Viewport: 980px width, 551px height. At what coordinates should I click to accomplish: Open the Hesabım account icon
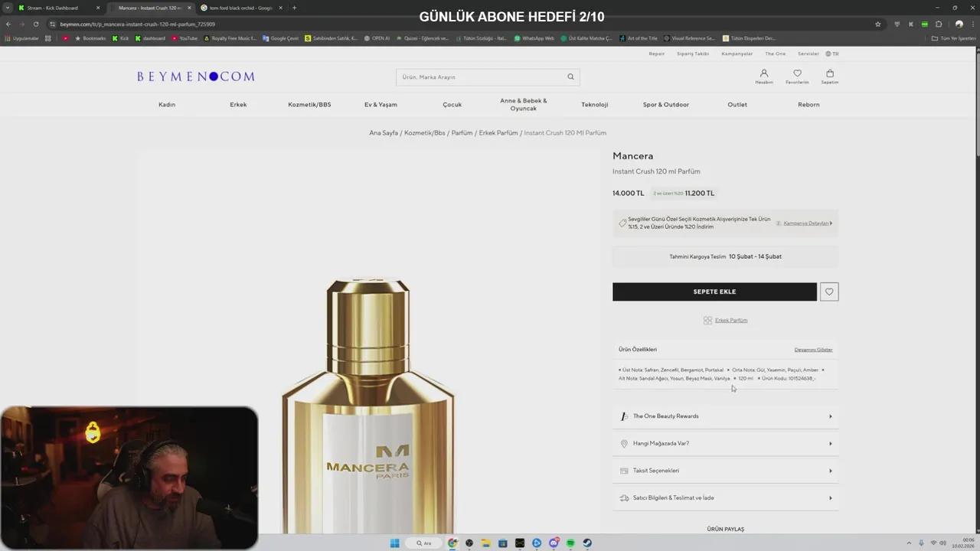coord(763,74)
